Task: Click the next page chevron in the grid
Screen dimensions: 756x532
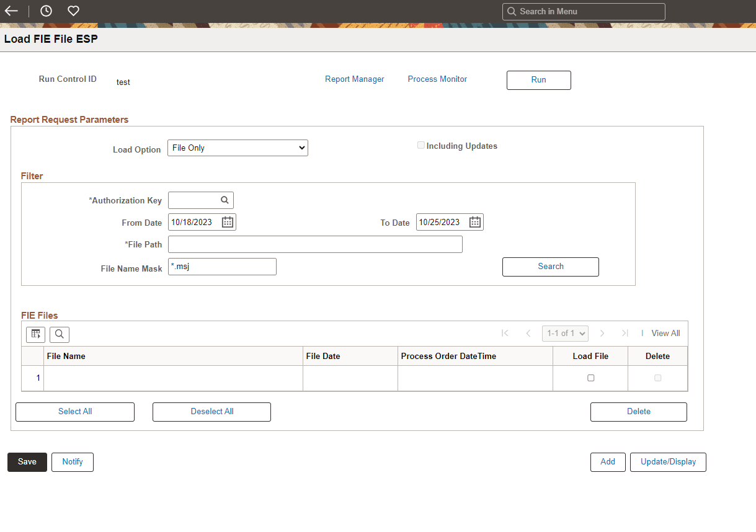Action: pos(602,333)
